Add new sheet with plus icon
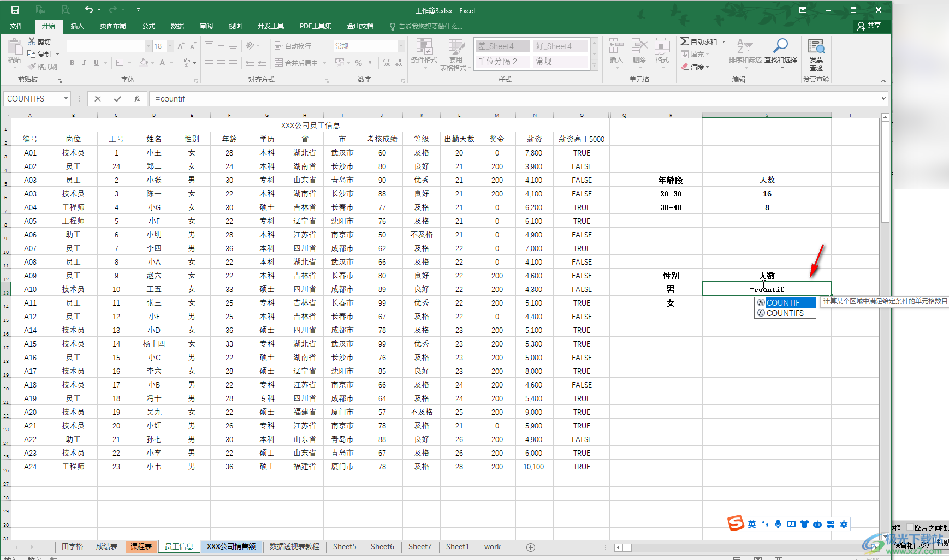Viewport: 949px width, 560px height. tap(530, 547)
